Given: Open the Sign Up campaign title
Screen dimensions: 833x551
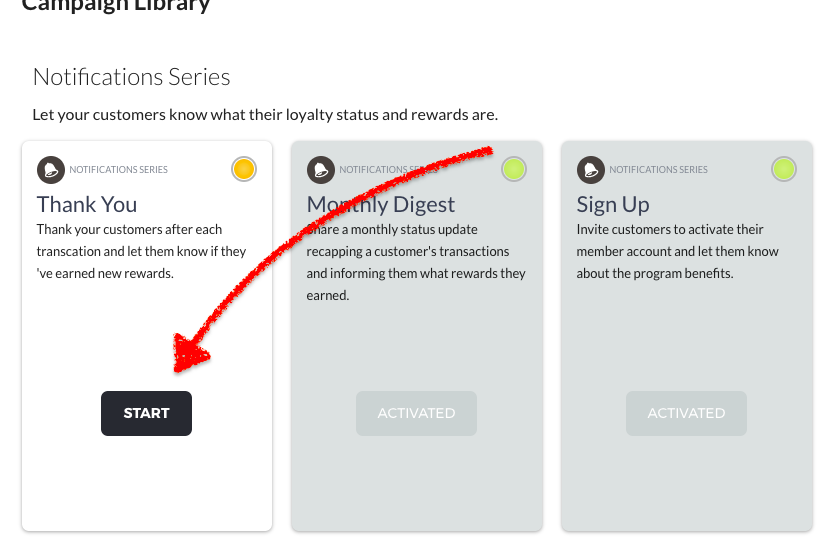Looking at the screenshot, I should [613, 205].
